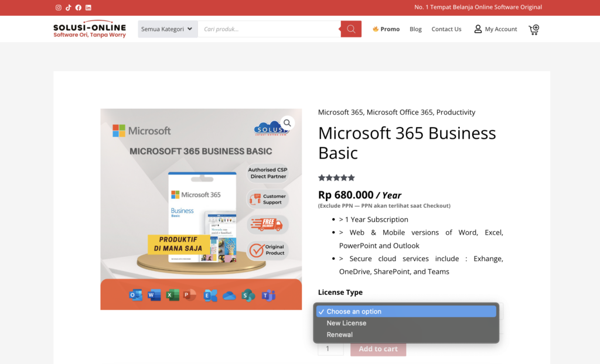Open the LinkedIn social icon

pos(88,8)
